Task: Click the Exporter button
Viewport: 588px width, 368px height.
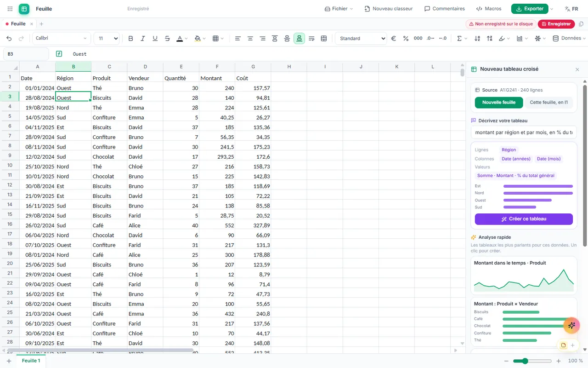Action: coord(529,9)
